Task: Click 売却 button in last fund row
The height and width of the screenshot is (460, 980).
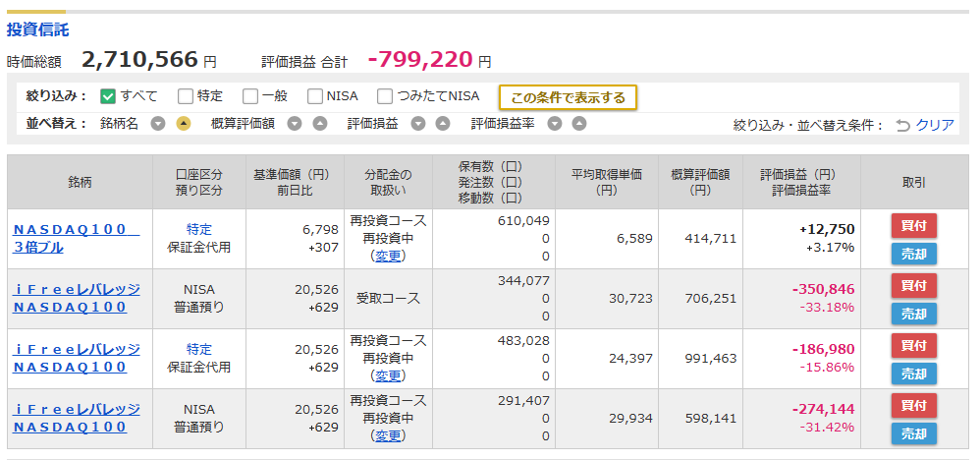Action: coord(914,433)
